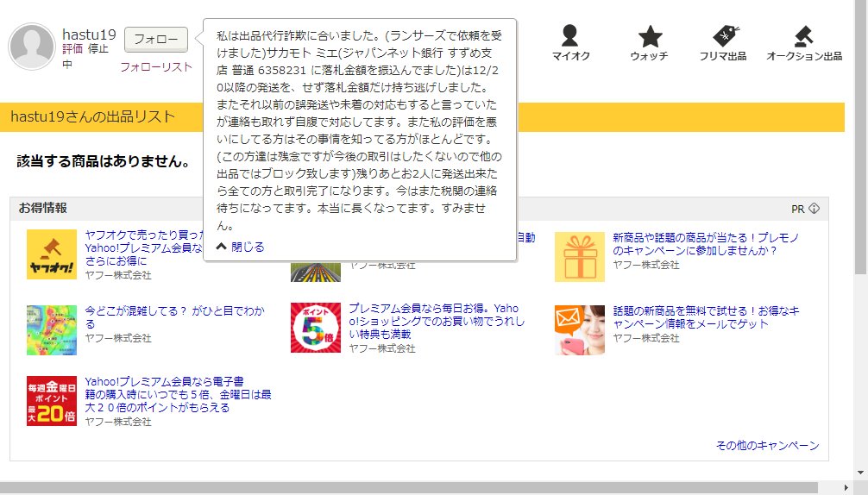This screenshot has height=495, width=868.
Task: Open Yahoo!プレミアム会員なら電子書籍 ad link
Action: tap(179, 394)
